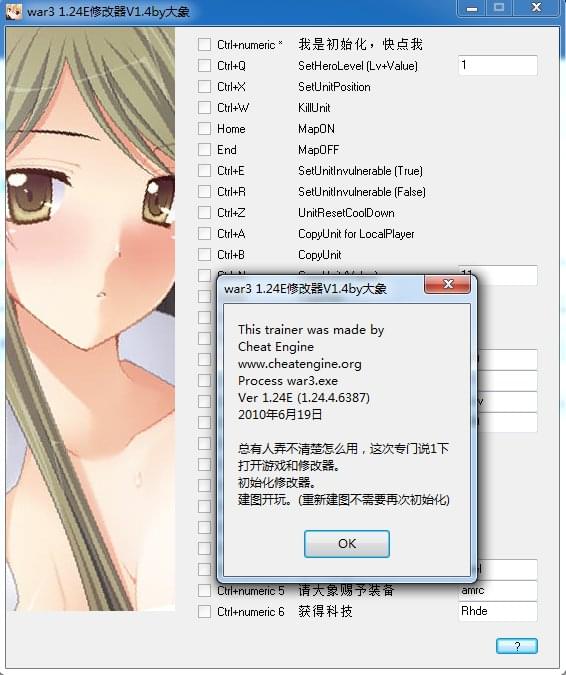This screenshot has width=566, height=675.
Task: Tick the Ctrl+Q SetHeroLevel checkbox
Action: point(204,65)
